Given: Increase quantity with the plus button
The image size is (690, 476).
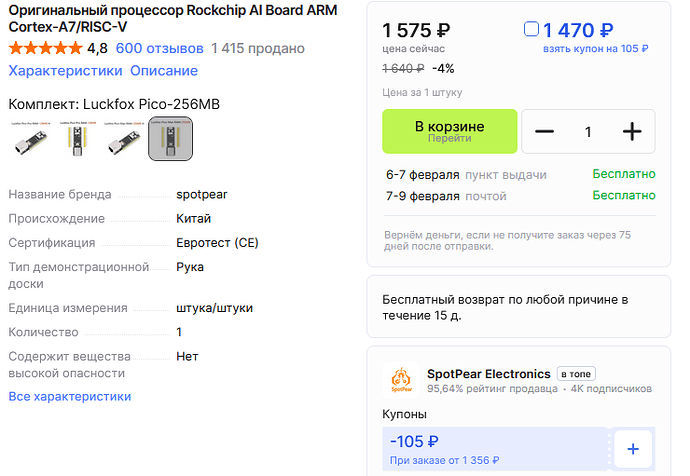Looking at the screenshot, I should coord(632,132).
